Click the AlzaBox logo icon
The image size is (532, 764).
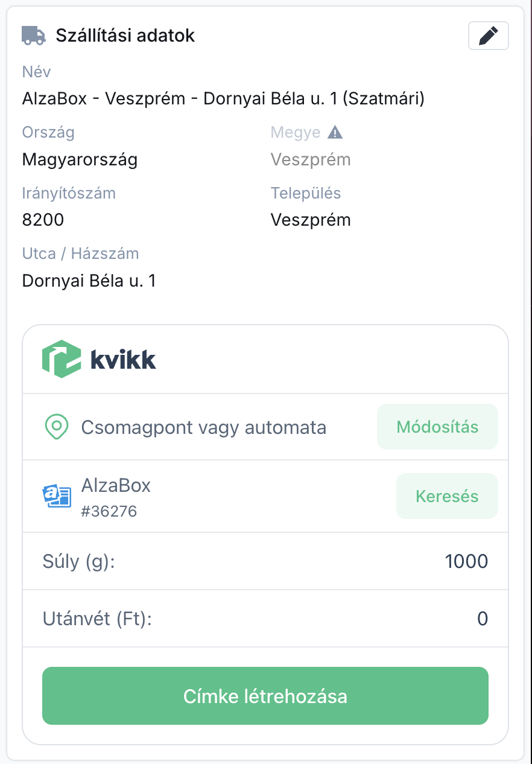57,496
